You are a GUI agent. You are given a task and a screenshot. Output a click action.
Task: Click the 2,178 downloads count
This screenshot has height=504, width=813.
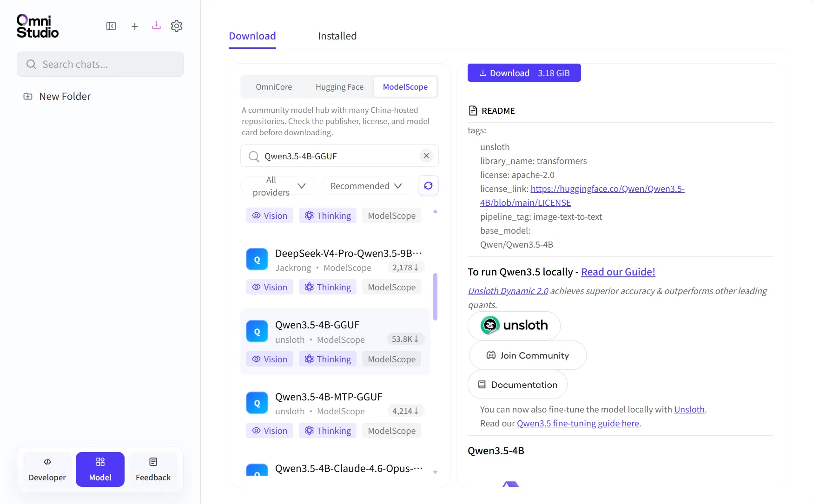[405, 268]
